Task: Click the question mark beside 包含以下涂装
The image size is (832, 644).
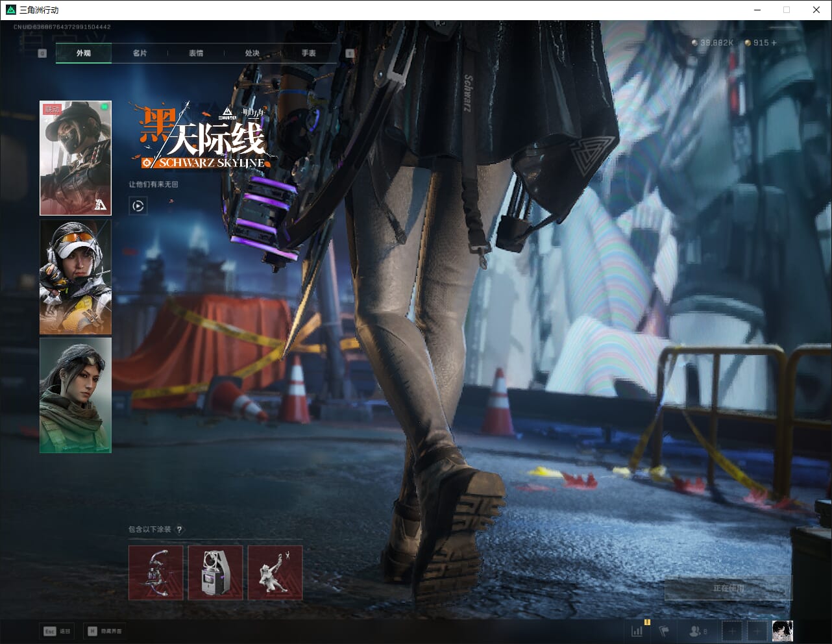Action: 180,530
